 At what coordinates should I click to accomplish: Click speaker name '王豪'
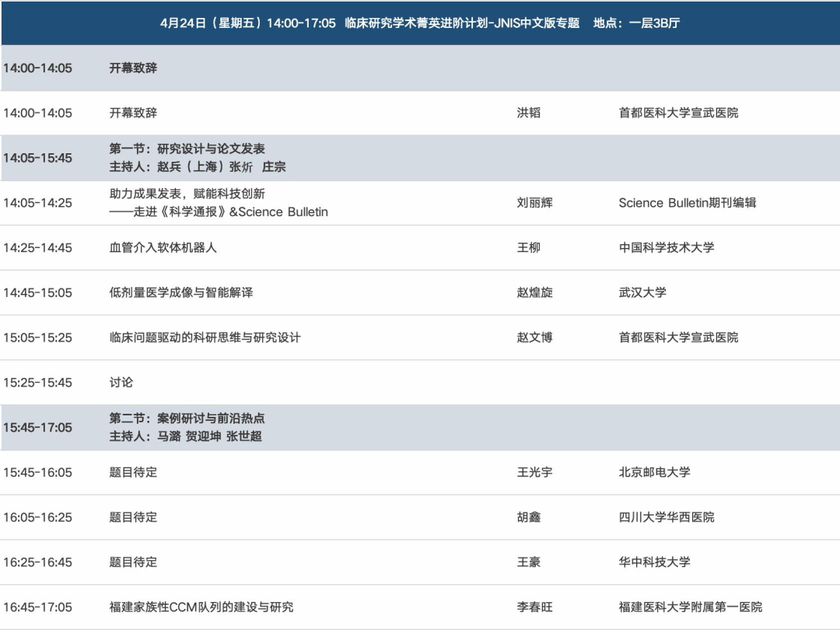click(528, 562)
